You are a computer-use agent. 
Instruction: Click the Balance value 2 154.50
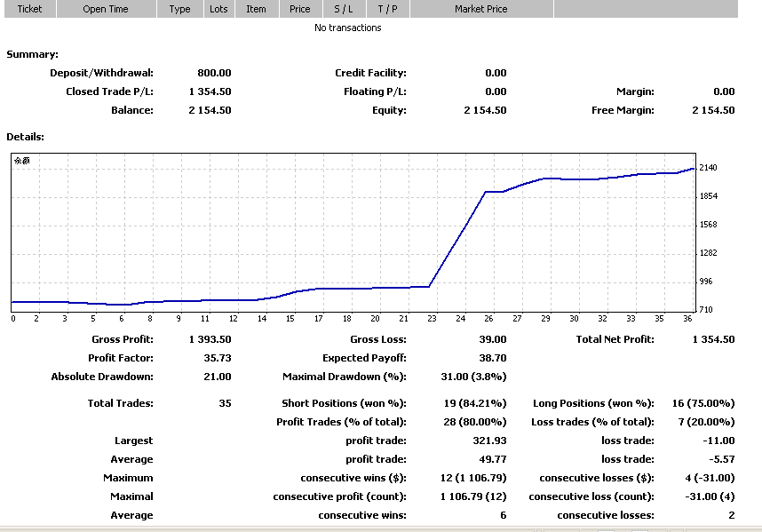pos(210,110)
